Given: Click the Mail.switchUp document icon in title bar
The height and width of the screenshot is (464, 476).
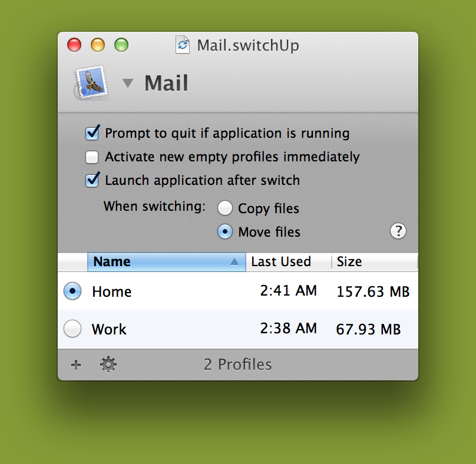Looking at the screenshot, I should [x=183, y=45].
